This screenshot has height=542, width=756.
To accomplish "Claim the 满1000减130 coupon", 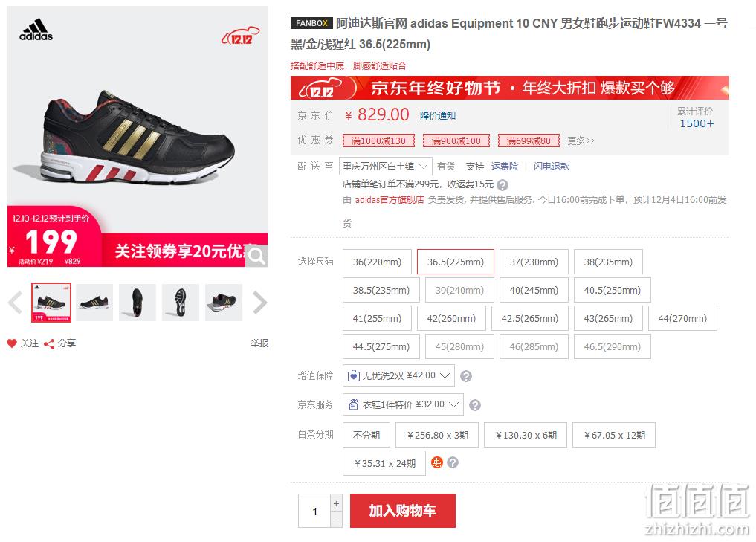I will (378, 141).
